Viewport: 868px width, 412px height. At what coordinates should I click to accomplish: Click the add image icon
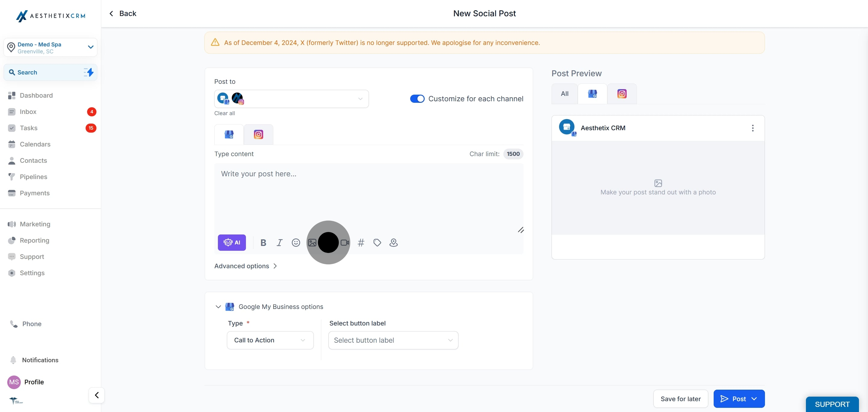(x=312, y=243)
